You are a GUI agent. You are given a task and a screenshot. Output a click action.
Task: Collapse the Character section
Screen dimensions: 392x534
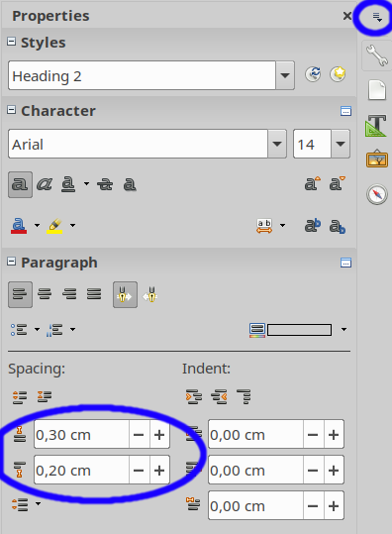point(11,110)
